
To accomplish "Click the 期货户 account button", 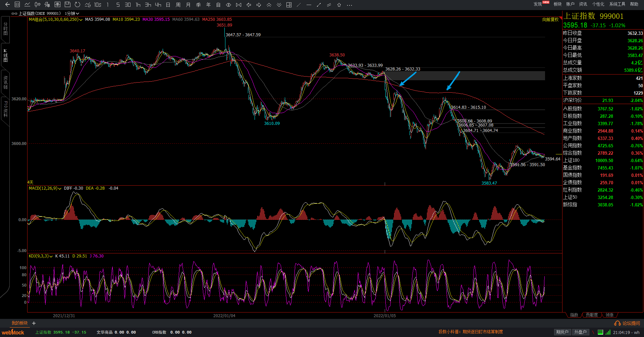I will click(562, 332).
